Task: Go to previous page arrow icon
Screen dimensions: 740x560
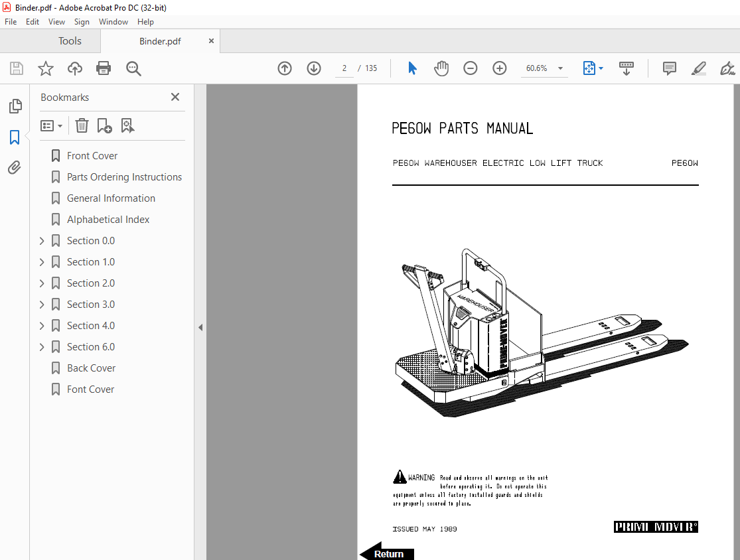Action: (x=285, y=68)
